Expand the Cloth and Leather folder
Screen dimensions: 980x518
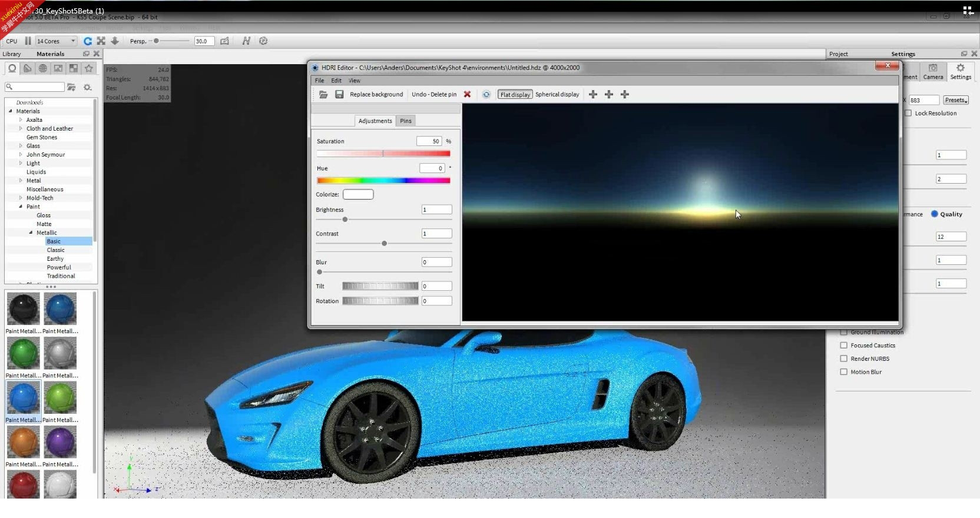click(x=21, y=128)
